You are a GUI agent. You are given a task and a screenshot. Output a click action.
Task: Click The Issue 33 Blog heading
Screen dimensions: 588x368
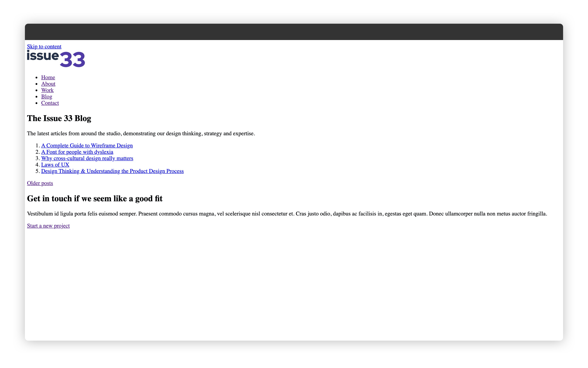59,118
